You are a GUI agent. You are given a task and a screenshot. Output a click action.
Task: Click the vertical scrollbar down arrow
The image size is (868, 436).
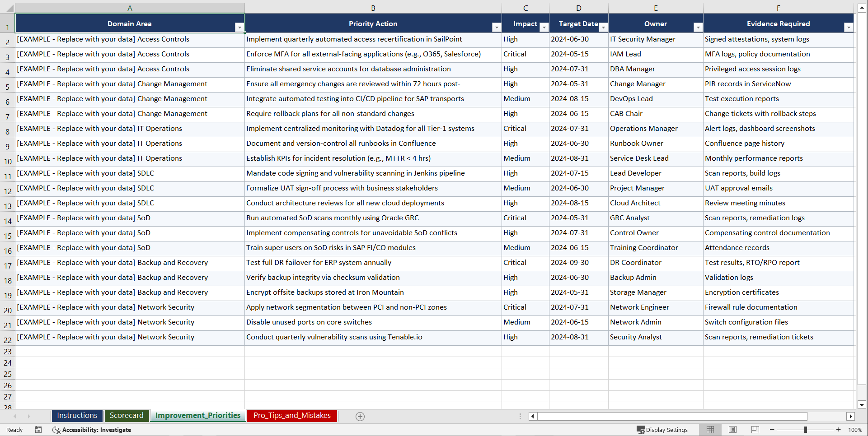[x=862, y=405]
